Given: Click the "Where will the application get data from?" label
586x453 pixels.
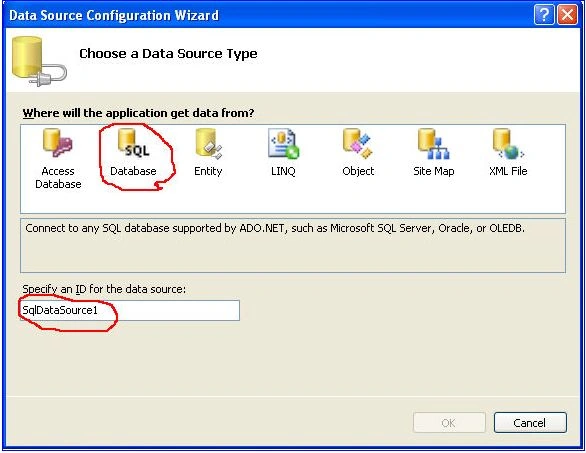Looking at the screenshot, I should [x=138, y=113].
